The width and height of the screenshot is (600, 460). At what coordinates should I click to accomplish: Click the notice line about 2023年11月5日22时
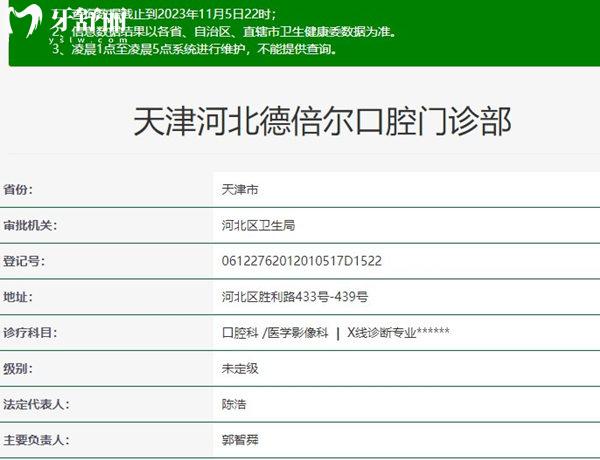[x=165, y=15]
